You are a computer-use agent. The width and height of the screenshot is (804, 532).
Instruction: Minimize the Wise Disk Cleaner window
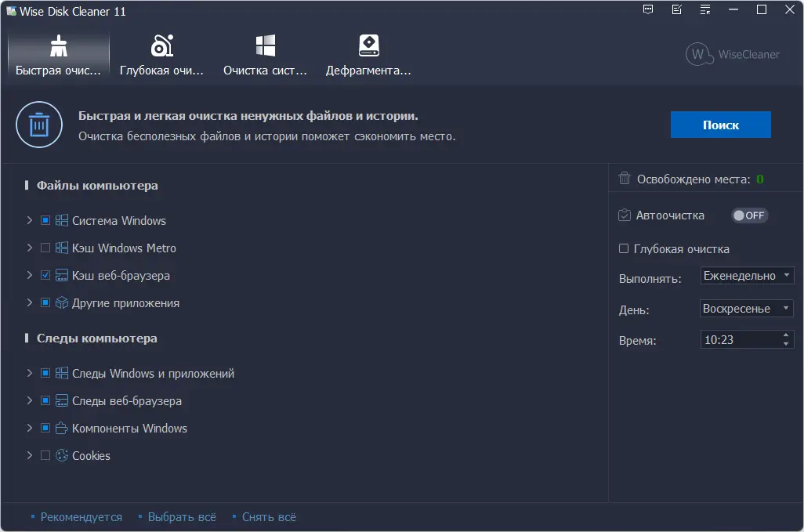click(733, 9)
